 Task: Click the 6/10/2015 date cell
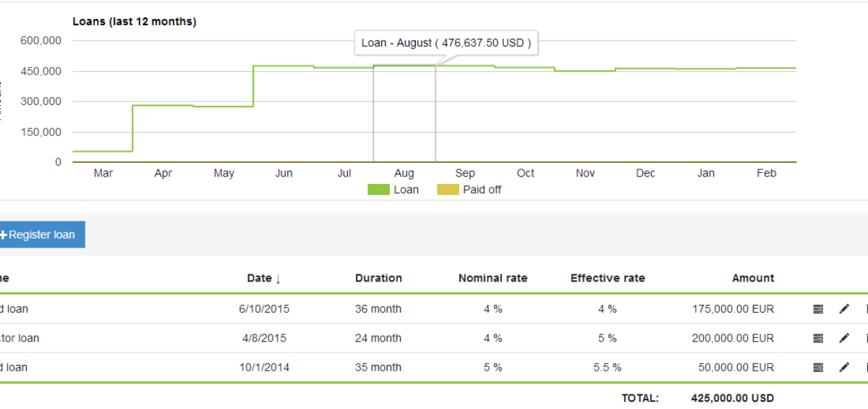(x=264, y=309)
